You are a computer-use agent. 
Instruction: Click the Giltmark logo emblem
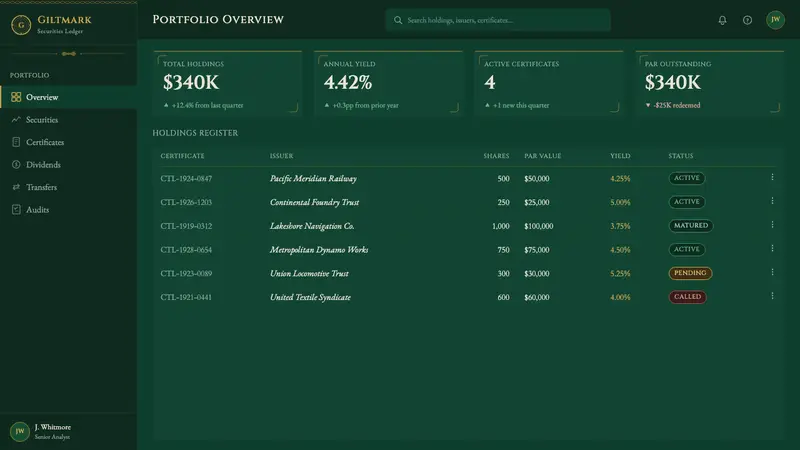21,24
